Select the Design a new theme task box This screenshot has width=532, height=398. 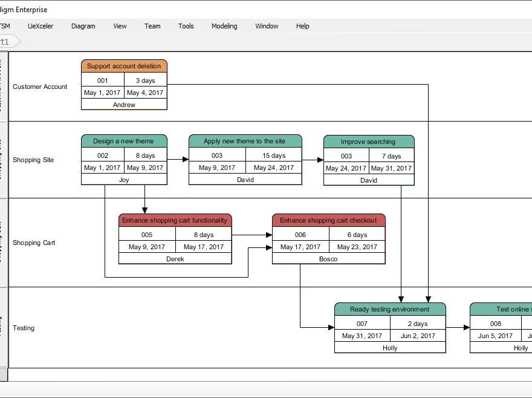(124, 140)
